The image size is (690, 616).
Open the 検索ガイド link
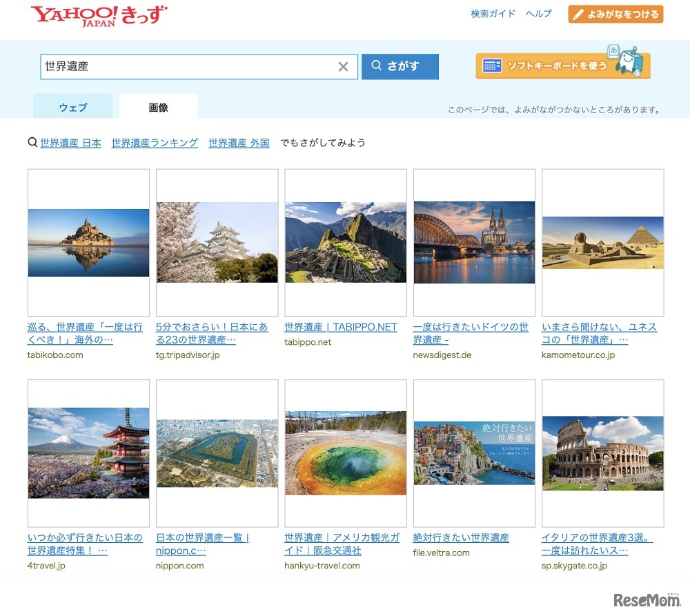tap(492, 13)
